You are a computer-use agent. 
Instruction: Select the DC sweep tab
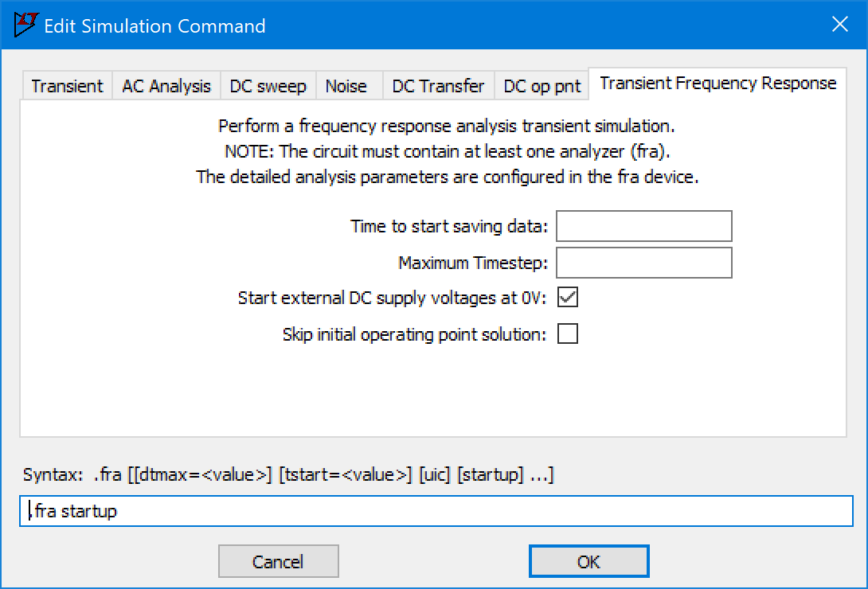(x=268, y=86)
